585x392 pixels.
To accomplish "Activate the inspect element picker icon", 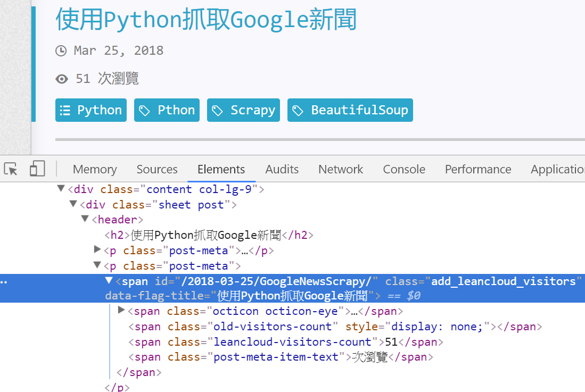I will click(x=11, y=169).
